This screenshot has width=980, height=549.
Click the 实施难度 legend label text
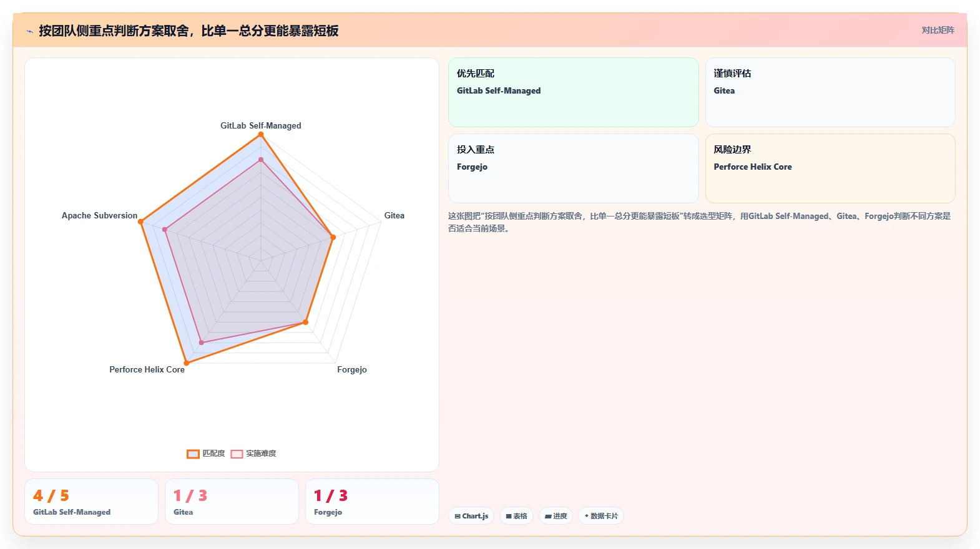[x=261, y=454]
